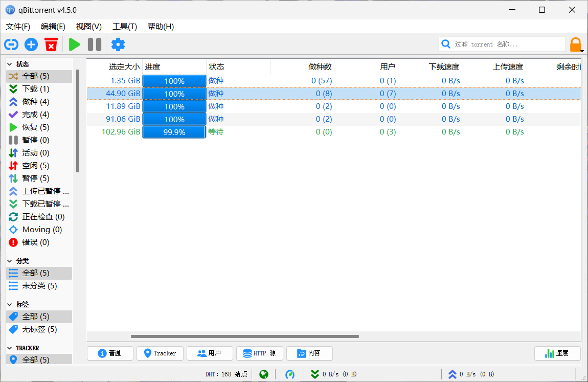Collapse the 状态 sidebar section

(10, 64)
